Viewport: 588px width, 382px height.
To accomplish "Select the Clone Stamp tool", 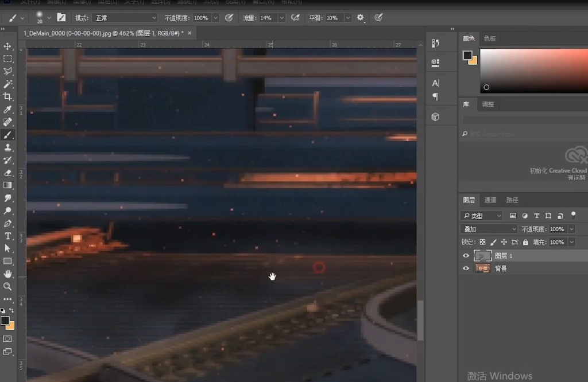I will pyautogui.click(x=7, y=147).
